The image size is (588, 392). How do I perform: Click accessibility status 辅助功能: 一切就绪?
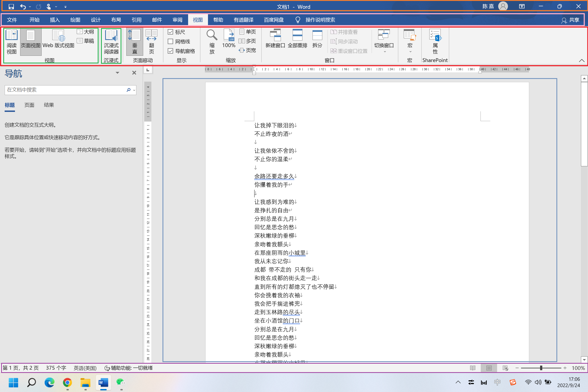pos(129,368)
